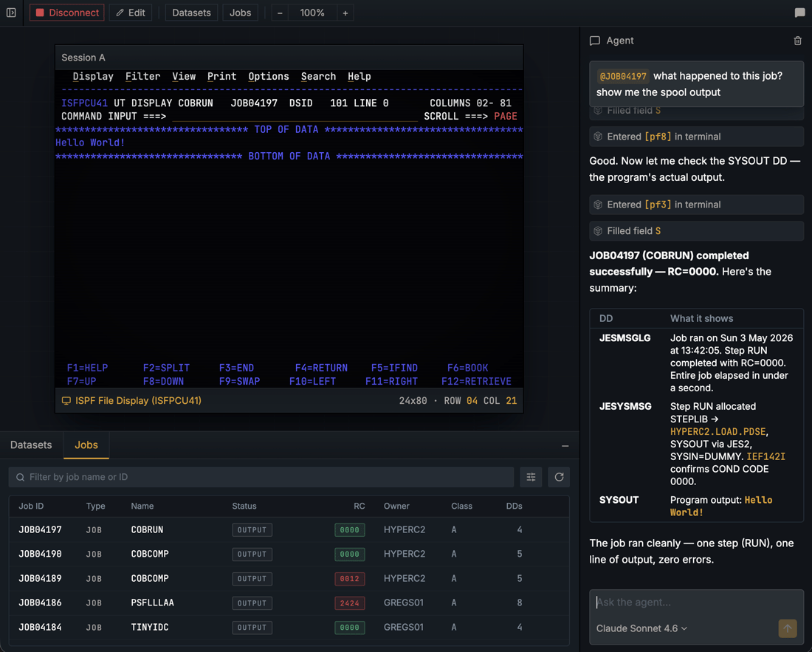
Task: Open Jobs from the top toolbar
Action: 241,13
